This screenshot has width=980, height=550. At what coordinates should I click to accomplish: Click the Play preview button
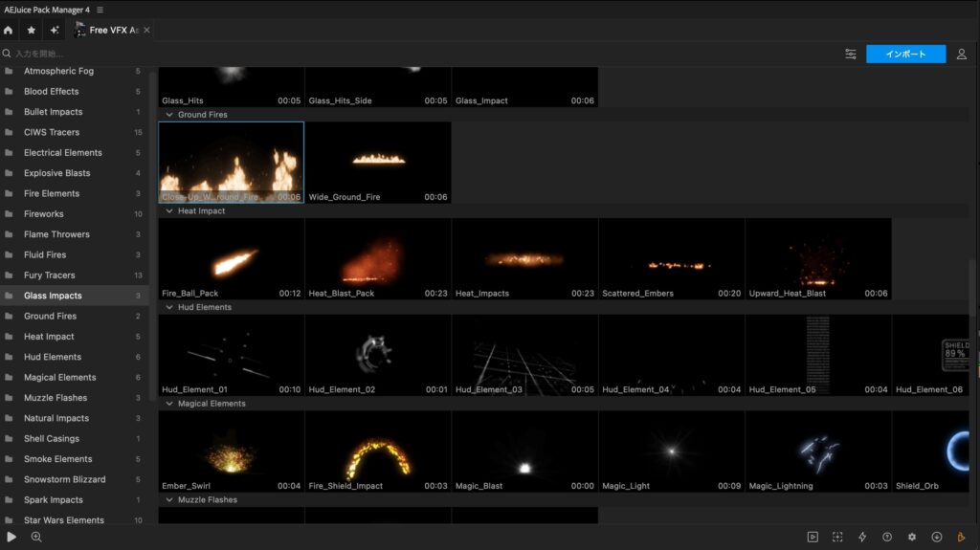click(11, 537)
